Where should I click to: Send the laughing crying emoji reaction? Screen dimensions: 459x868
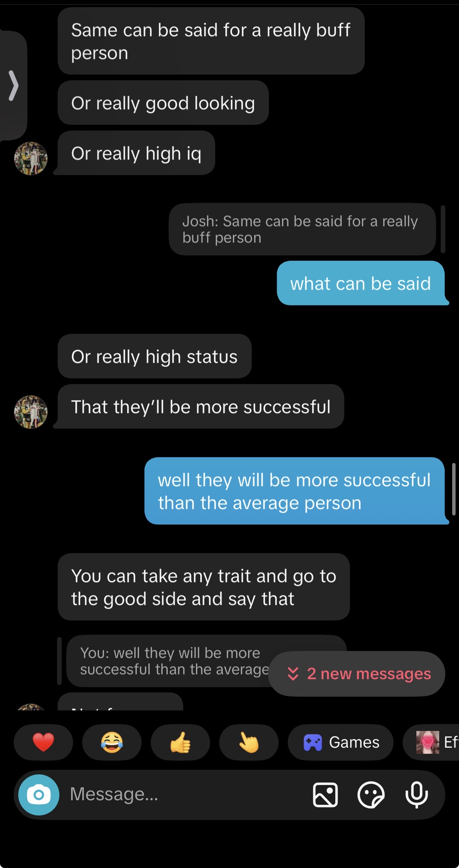pyautogui.click(x=112, y=742)
